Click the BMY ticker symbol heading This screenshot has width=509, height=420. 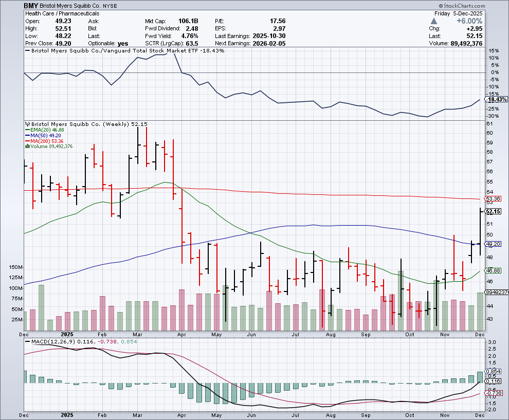(31, 5)
